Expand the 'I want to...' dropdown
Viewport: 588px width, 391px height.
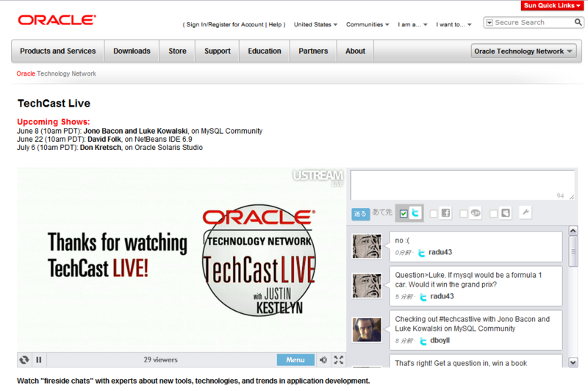click(453, 24)
